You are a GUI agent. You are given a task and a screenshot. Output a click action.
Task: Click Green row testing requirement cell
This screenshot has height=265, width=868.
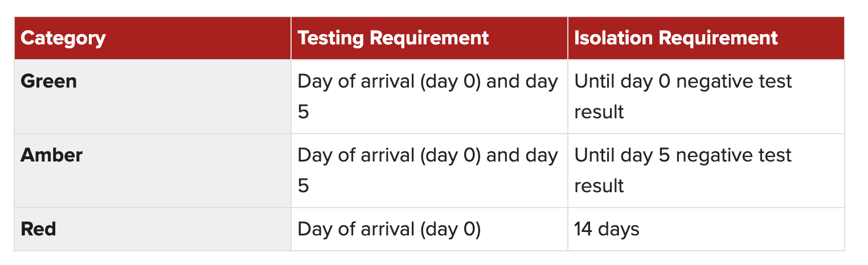429,97
